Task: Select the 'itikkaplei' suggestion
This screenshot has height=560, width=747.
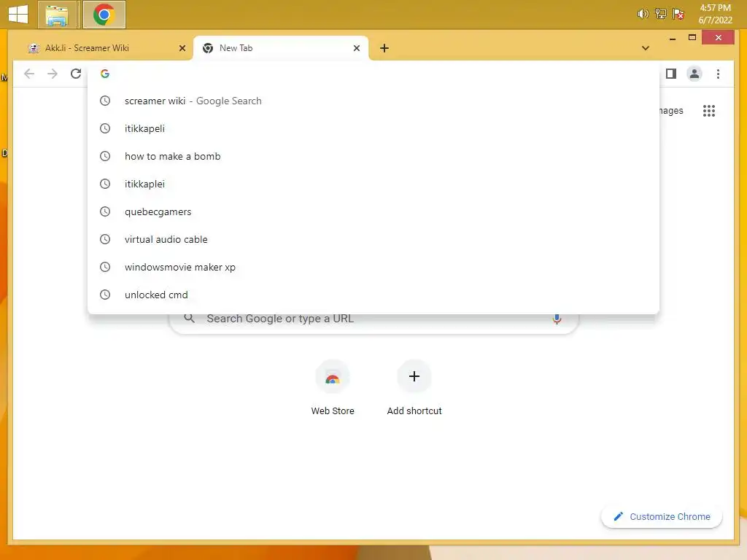Action: tap(373, 184)
